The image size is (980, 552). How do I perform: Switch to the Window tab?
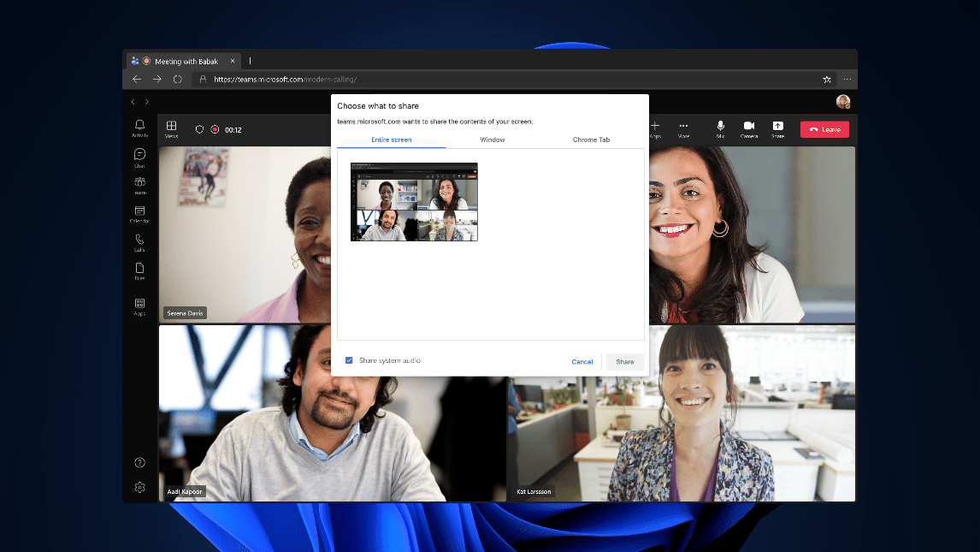click(492, 139)
